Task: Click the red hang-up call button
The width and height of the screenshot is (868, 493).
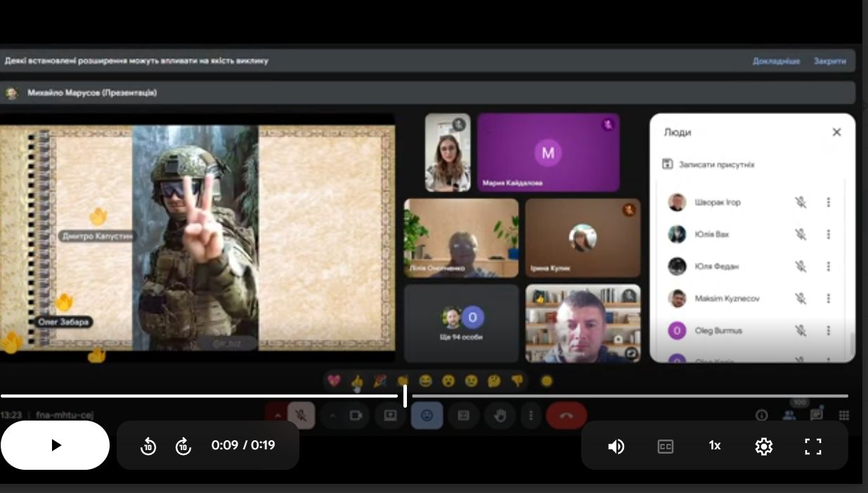Action: [566, 416]
